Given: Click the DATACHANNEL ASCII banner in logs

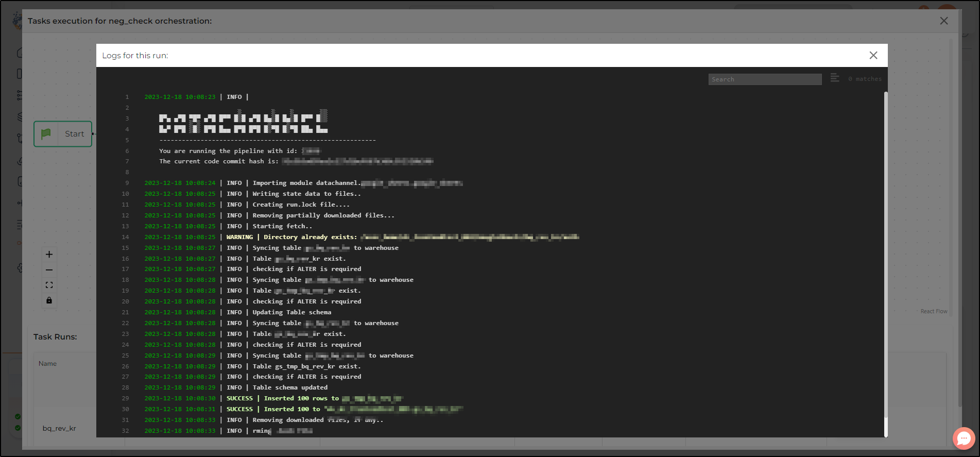Looking at the screenshot, I should pyautogui.click(x=243, y=122).
